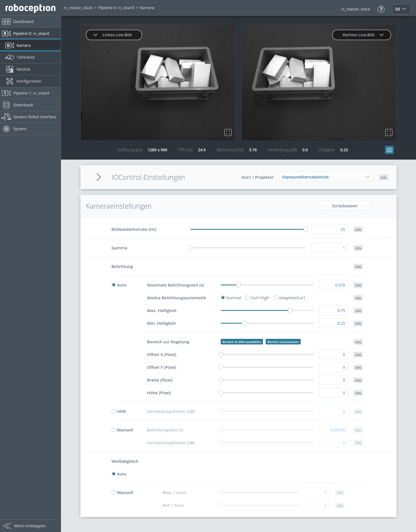The width and height of the screenshot is (416, 532).
Task: Open the Datenbank database icon
Action: [6, 105]
